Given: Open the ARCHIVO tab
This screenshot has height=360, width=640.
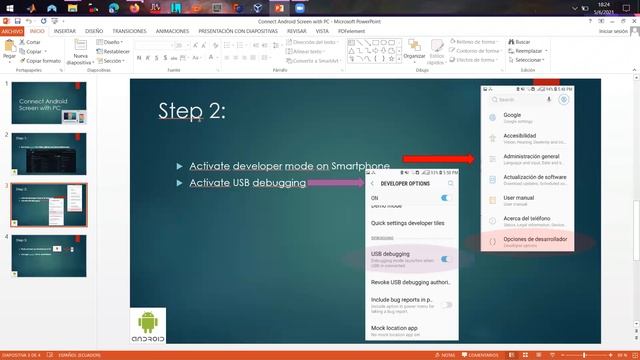Looking at the screenshot, I should (12, 31).
